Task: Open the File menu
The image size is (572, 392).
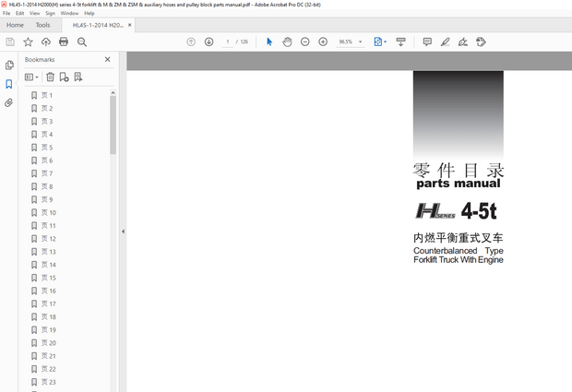Action: click(x=6, y=13)
